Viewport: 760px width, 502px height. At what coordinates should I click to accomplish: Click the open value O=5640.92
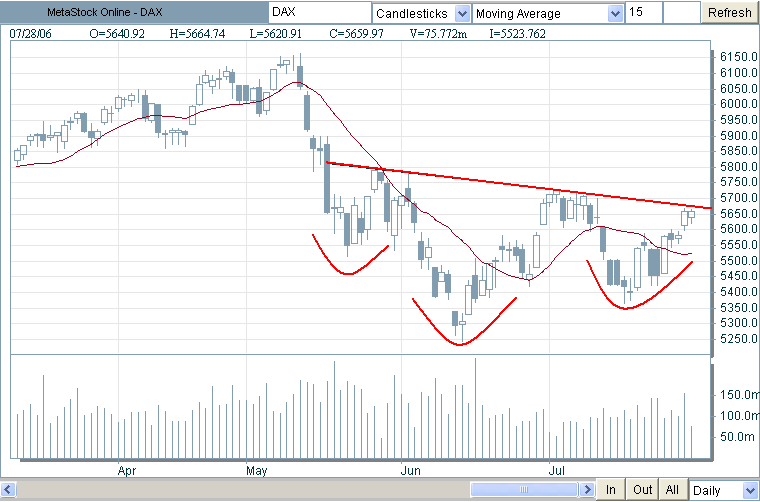117,34
